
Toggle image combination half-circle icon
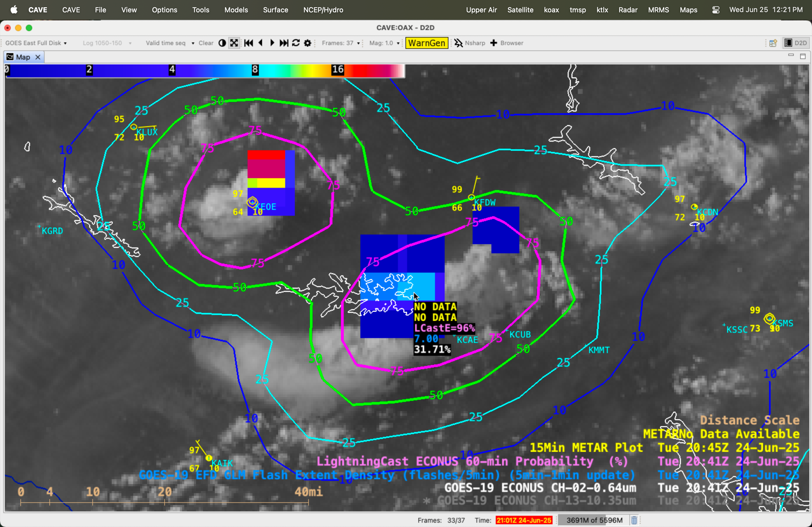222,43
